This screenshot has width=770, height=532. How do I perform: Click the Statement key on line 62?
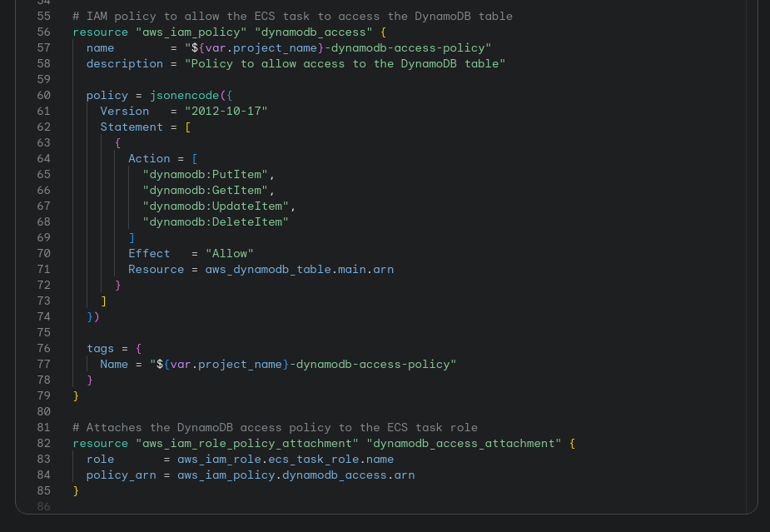132,127
